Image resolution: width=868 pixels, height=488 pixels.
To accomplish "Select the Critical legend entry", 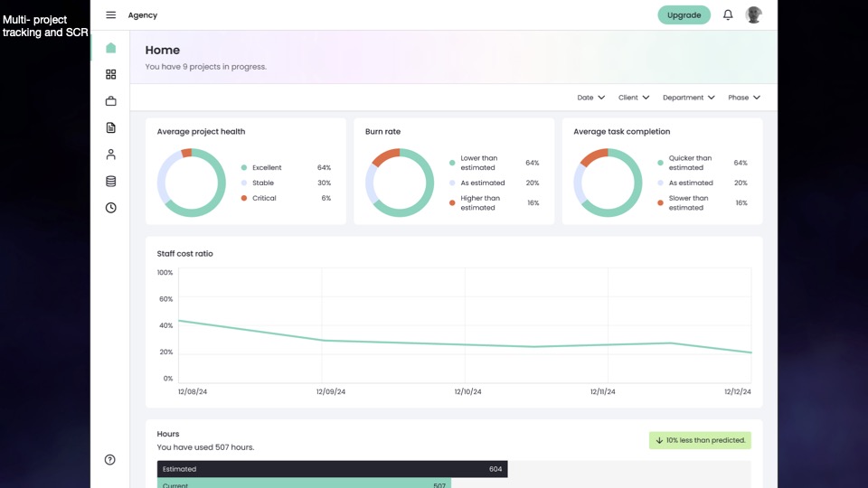I will [x=286, y=198].
